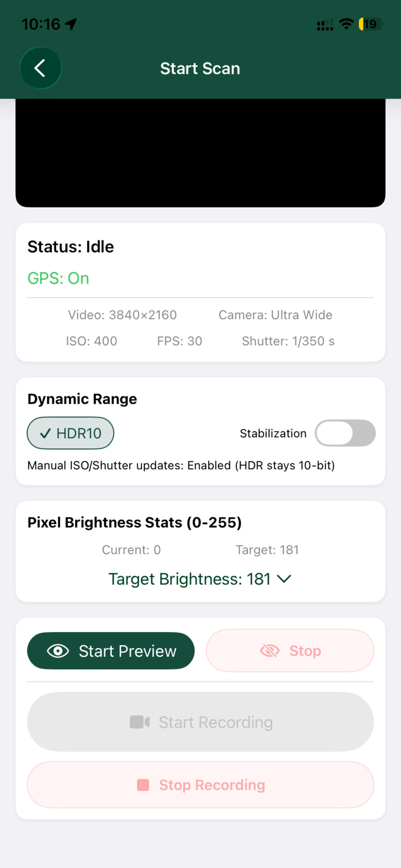The image size is (401, 868).
Task: Click the checkmark on HDR10 chip
Action: click(46, 433)
